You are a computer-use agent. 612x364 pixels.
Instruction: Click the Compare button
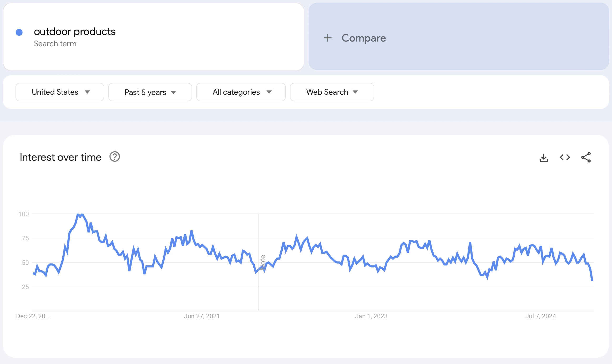click(x=363, y=38)
